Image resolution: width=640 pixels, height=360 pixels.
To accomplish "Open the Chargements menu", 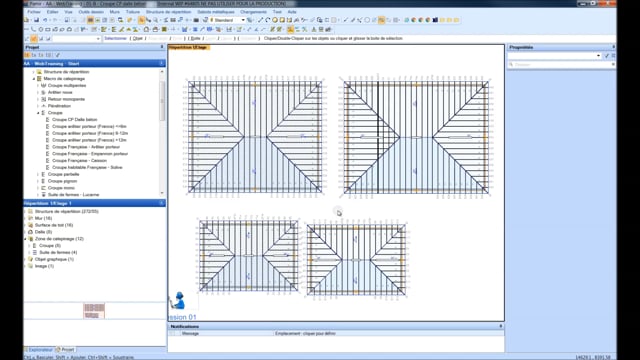I will (x=253, y=12).
